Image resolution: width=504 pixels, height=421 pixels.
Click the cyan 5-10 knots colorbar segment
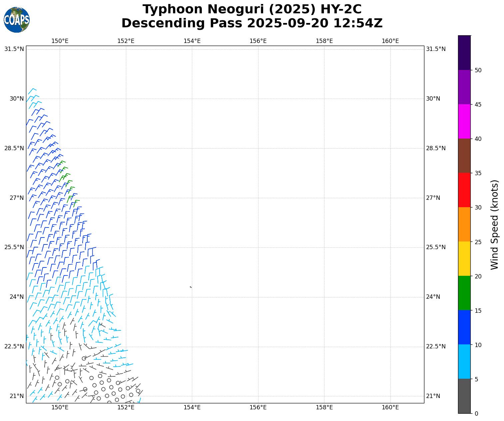(464, 361)
